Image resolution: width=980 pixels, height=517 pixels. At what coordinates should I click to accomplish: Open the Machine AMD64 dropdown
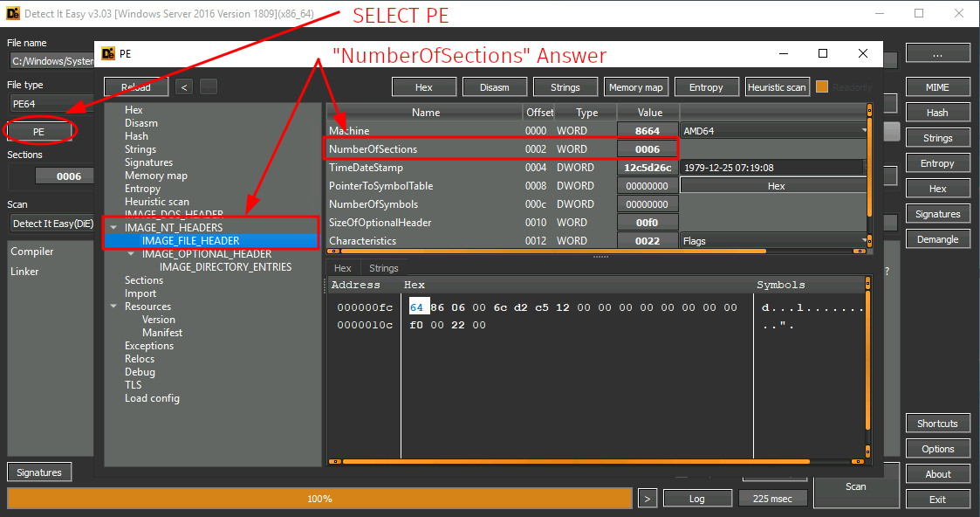(864, 131)
